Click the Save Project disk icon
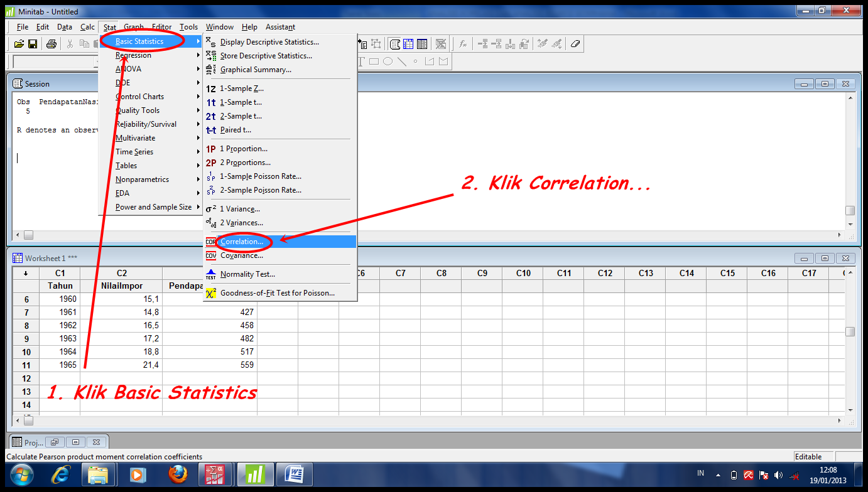 click(32, 44)
